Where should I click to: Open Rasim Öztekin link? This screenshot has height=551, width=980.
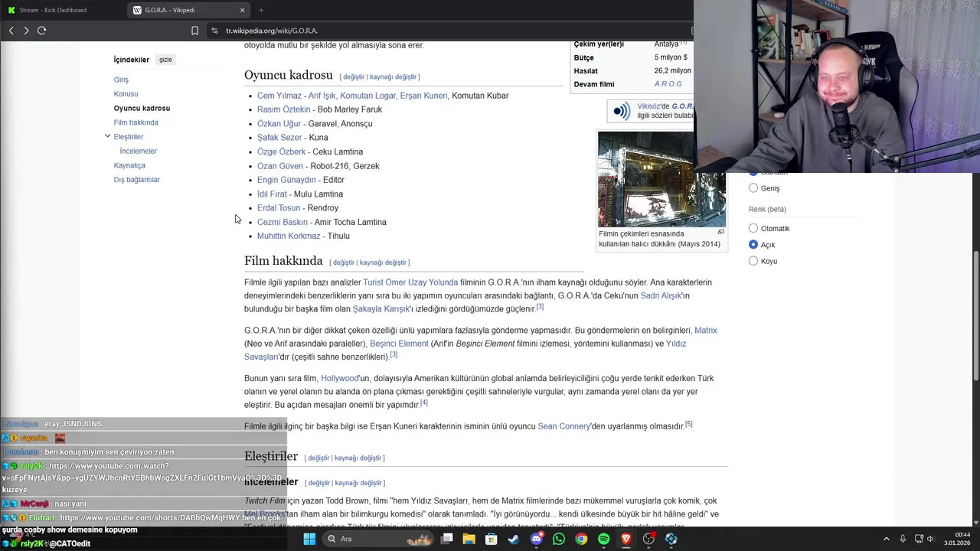(x=284, y=109)
